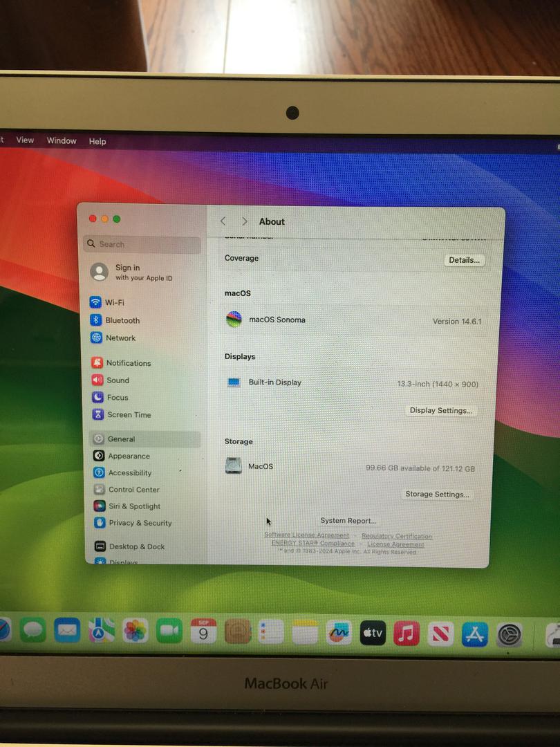Open Display Settings...

click(441, 410)
